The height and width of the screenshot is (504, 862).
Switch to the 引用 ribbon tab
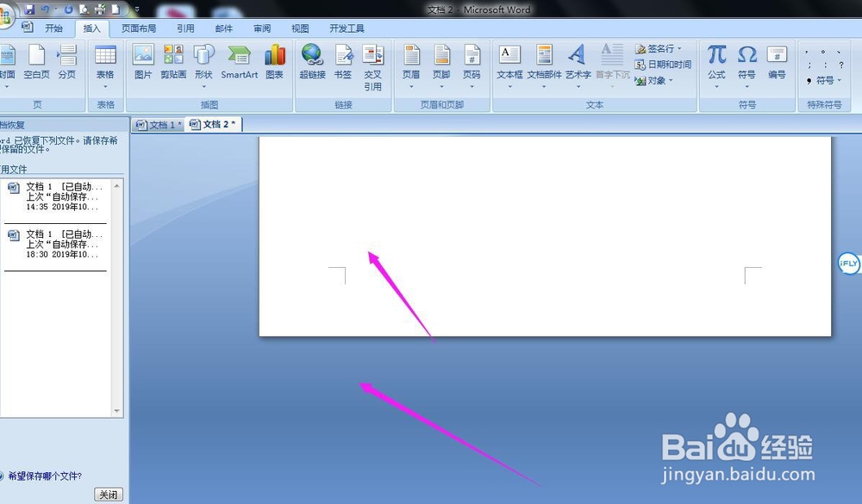click(185, 28)
